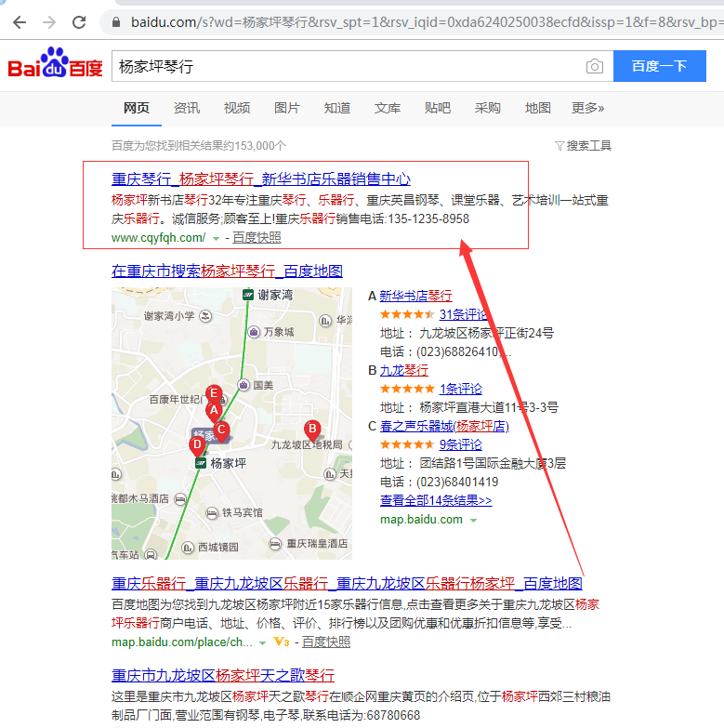Expand the 更多» tab menu

point(587,108)
